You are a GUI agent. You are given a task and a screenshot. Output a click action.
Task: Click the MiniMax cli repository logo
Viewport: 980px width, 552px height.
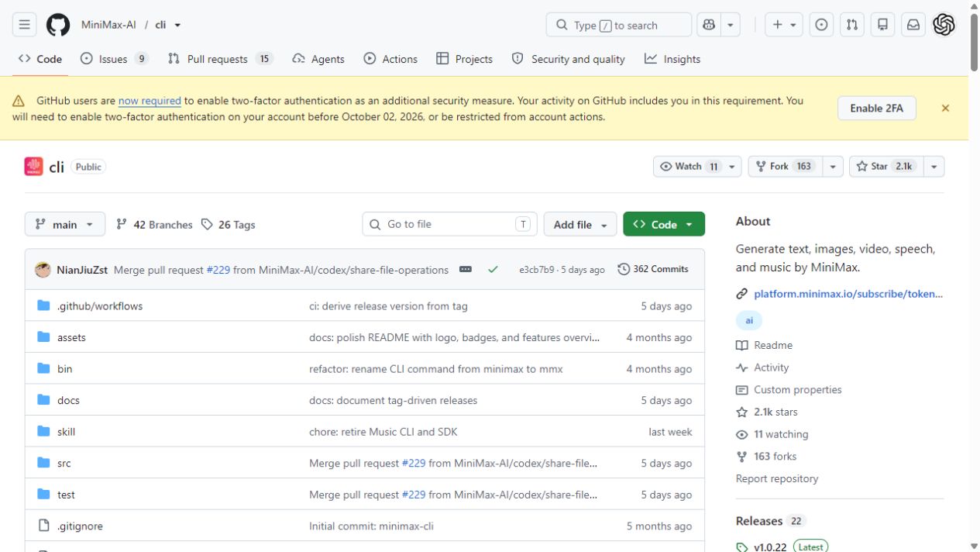tap(33, 167)
